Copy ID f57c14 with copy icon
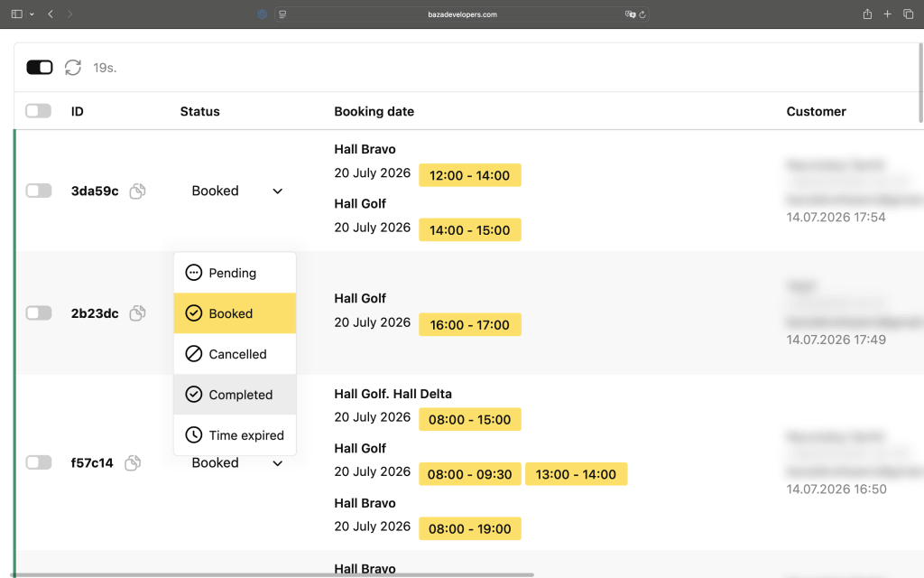 [x=133, y=463]
